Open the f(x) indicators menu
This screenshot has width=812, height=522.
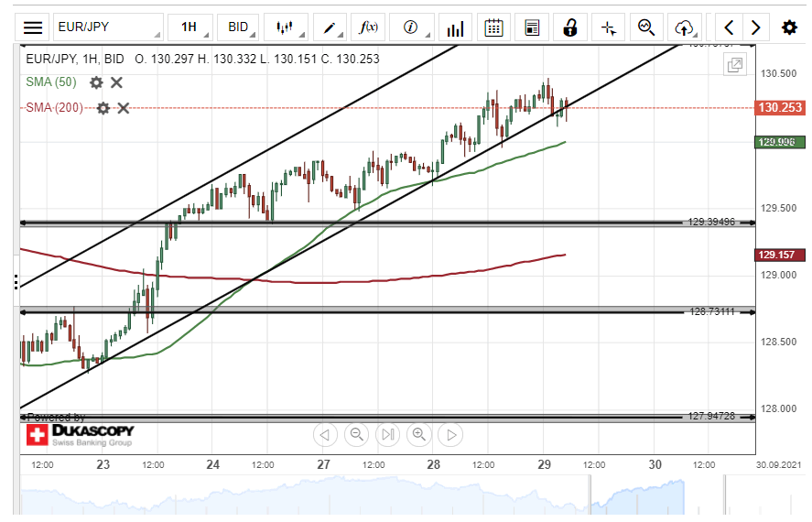click(371, 27)
